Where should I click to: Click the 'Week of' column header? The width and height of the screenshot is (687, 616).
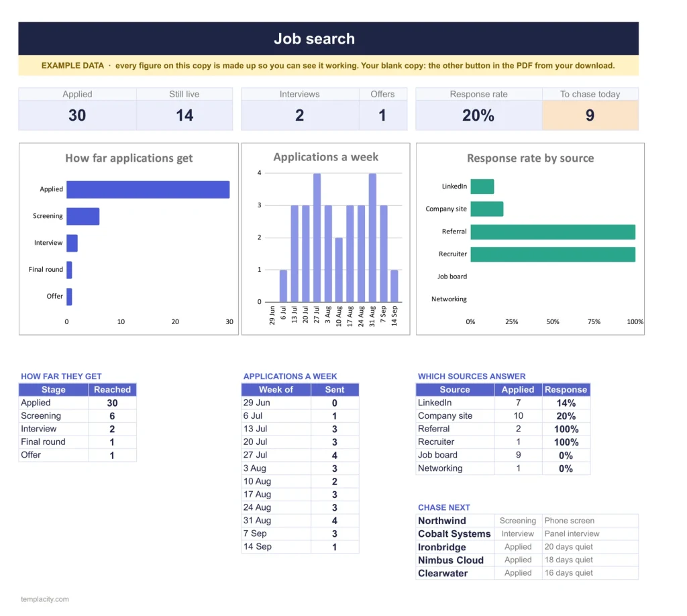tap(276, 389)
